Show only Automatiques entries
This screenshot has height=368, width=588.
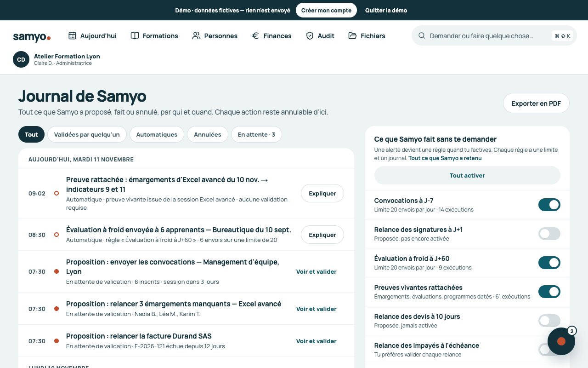pyautogui.click(x=157, y=134)
